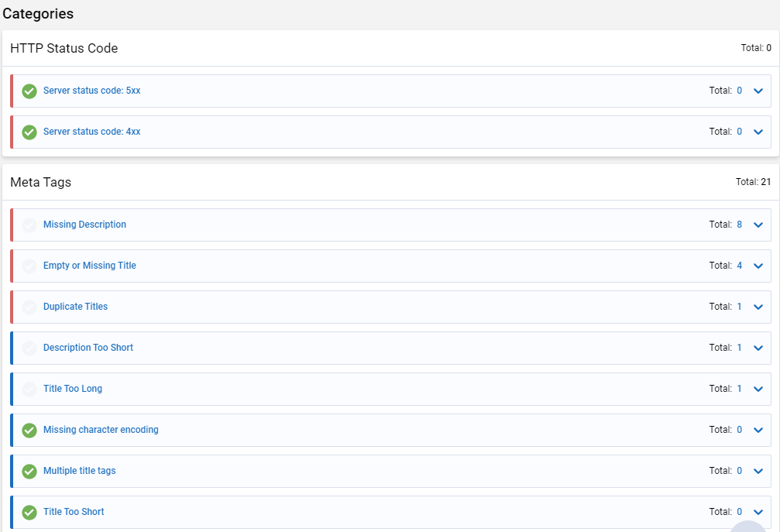Open the Server status code: 4xx link
Screen dimensions: 780x532
click(x=92, y=132)
